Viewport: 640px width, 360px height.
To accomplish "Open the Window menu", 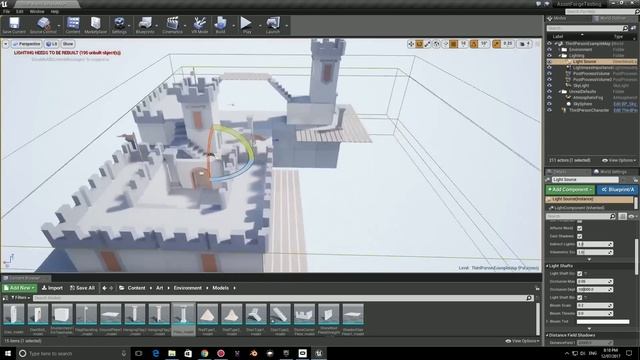I will 37,11.
